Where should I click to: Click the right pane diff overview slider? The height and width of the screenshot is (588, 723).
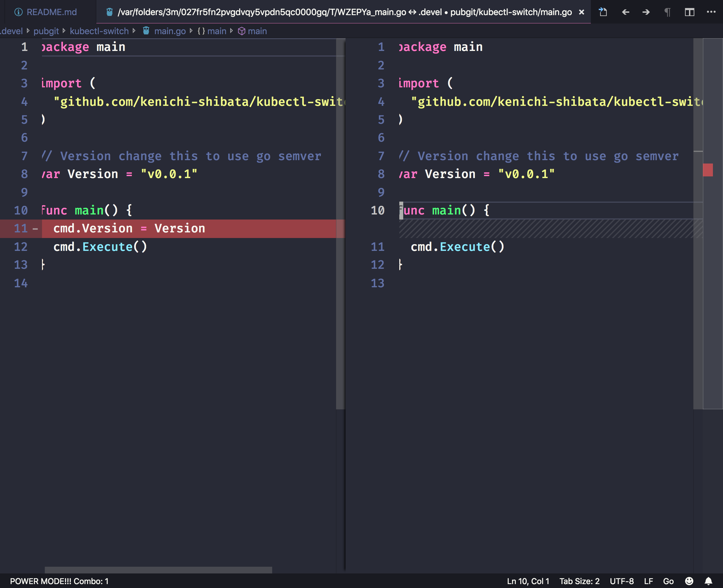point(713,224)
